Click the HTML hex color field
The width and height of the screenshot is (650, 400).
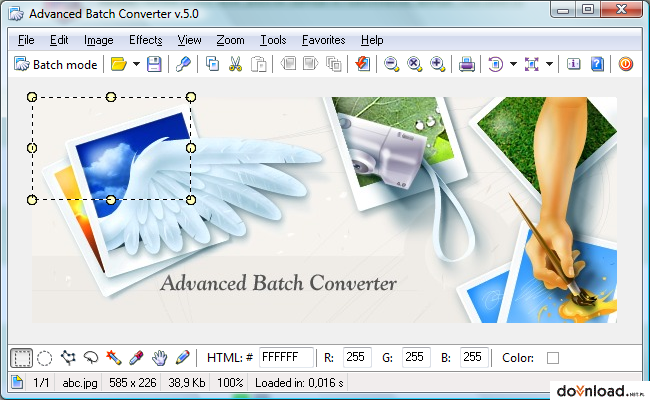(x=286, y=357)
